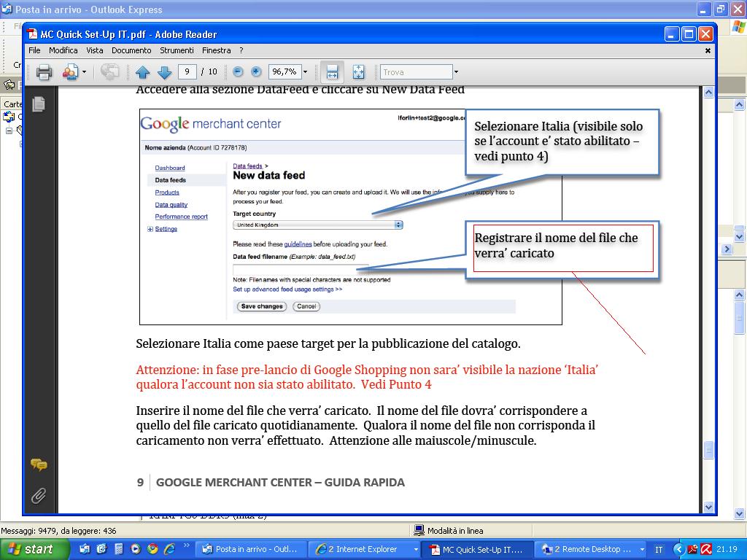
Task: Open the Pages panel icon in sidebar
Action: [39, 104]
